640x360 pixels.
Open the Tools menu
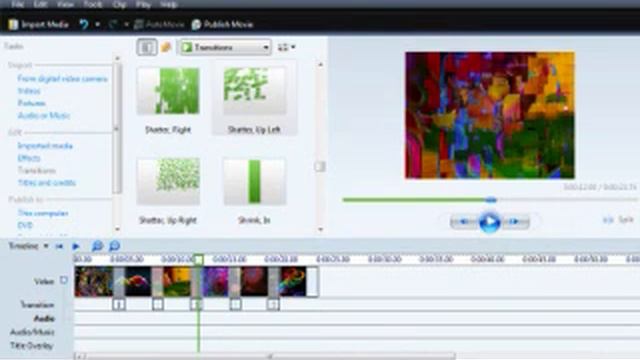pyautogui.click(x=93, y=4)
